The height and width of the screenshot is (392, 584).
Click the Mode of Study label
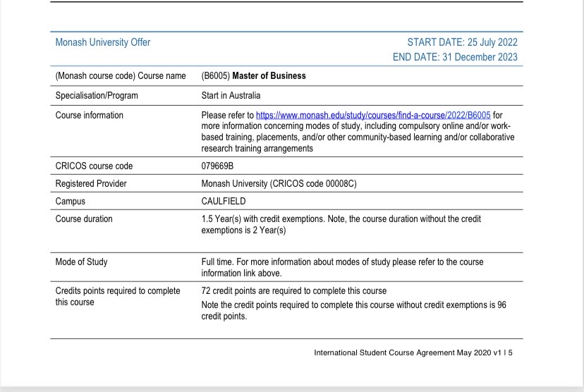(81, 262)
